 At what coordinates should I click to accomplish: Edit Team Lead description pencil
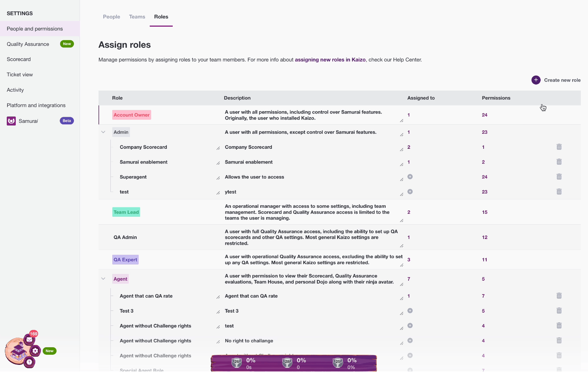(402, 221)
